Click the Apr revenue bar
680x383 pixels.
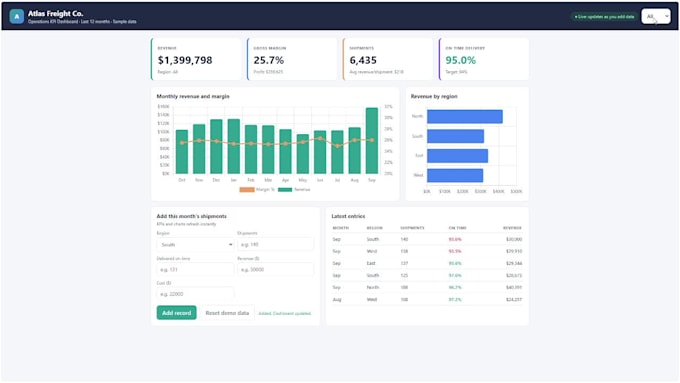(x=285, y=151)
